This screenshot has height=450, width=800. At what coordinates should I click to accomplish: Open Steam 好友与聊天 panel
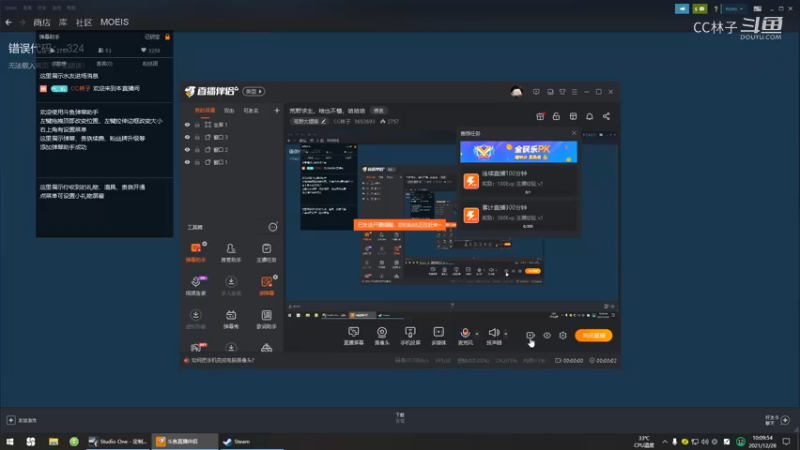tap(777, 420)
